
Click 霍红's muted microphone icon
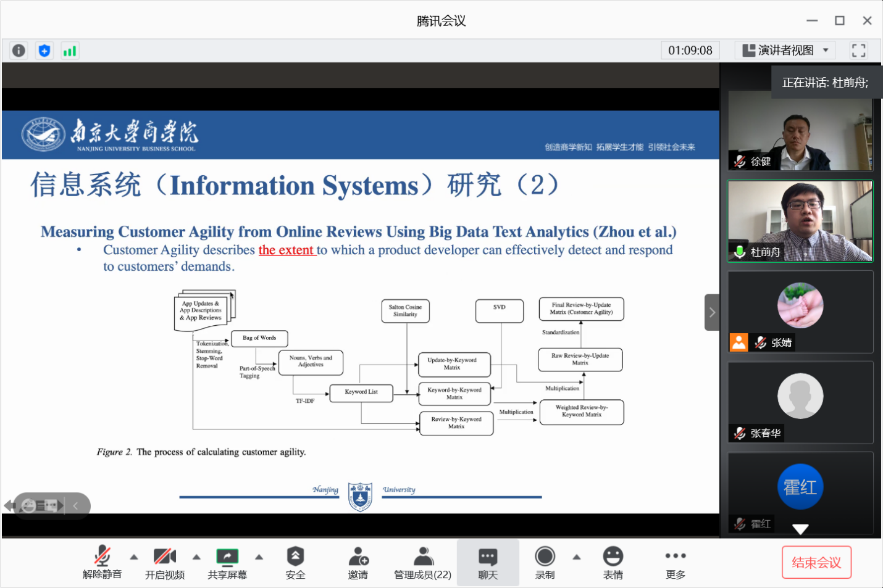pos(740,524)
